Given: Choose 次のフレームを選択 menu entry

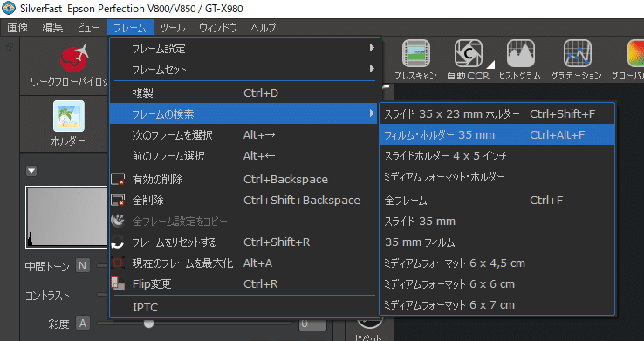Looking at the screenshot, I should (x=244, y=134).
